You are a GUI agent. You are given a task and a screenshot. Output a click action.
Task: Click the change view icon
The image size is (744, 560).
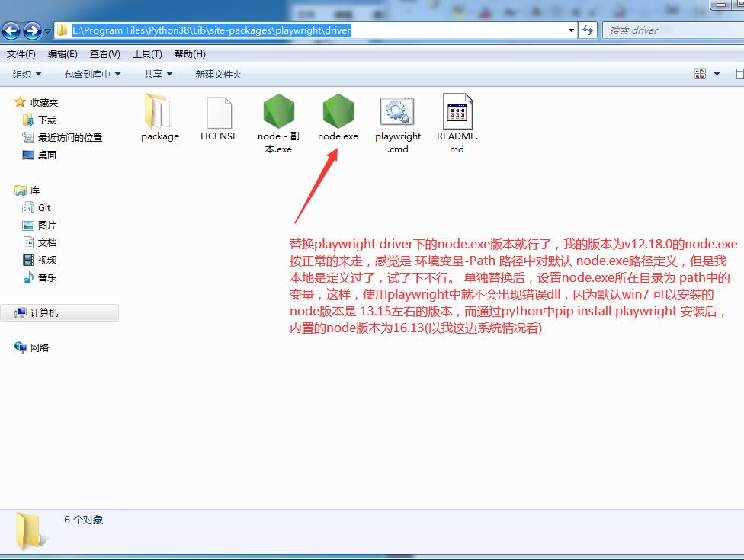[701, 73]
